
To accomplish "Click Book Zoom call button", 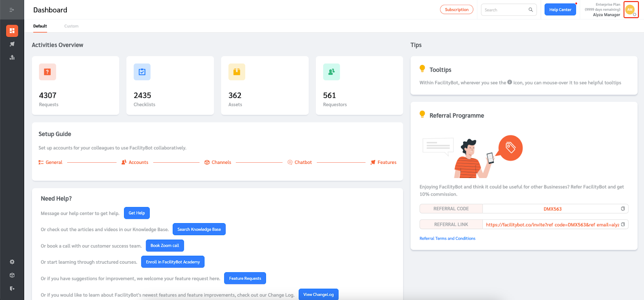I will [x=165, y=246].
